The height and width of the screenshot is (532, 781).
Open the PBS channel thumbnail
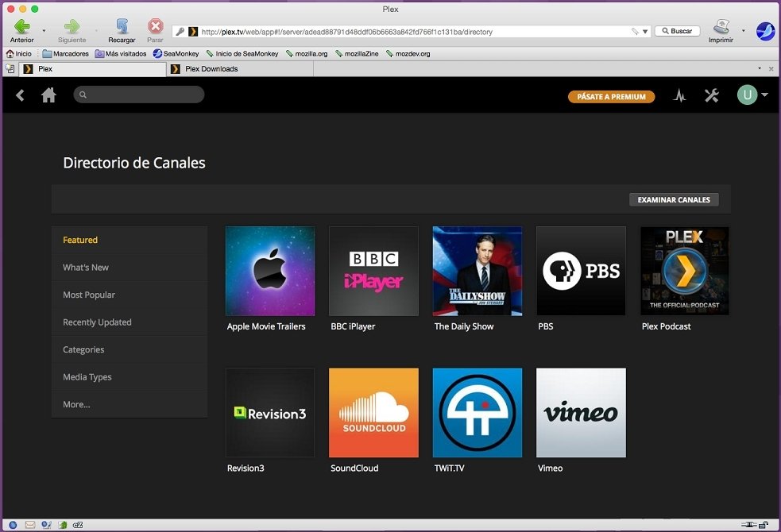tap(581, 272)
